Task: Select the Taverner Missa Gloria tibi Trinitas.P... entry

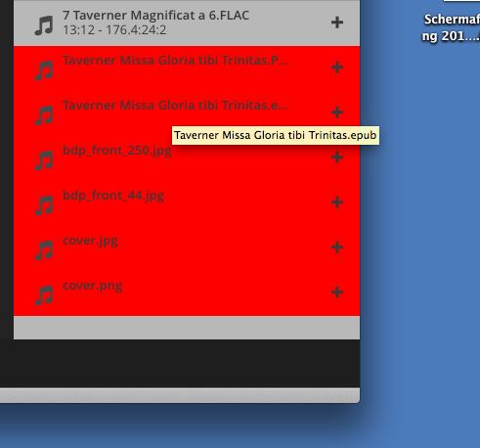Action: point(187,68)
